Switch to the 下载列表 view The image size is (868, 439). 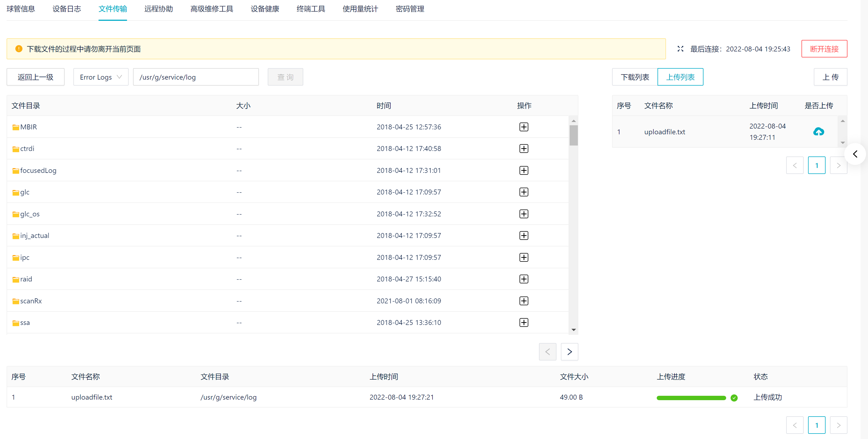(x=635, y=77)
